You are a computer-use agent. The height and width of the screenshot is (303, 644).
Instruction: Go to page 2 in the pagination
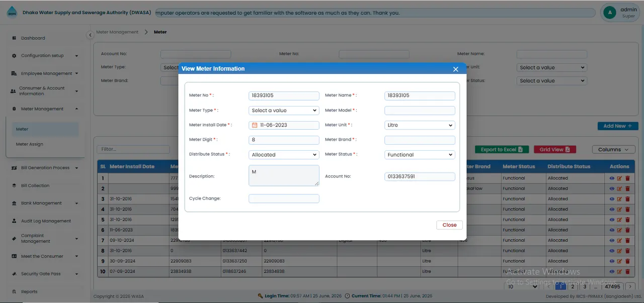pos(573,286)
